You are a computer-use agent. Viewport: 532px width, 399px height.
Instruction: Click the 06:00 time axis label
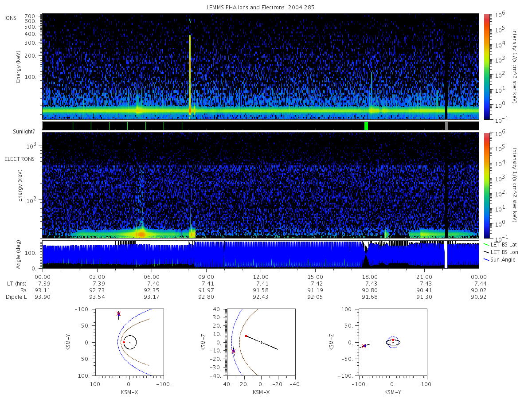coord(152,277)
